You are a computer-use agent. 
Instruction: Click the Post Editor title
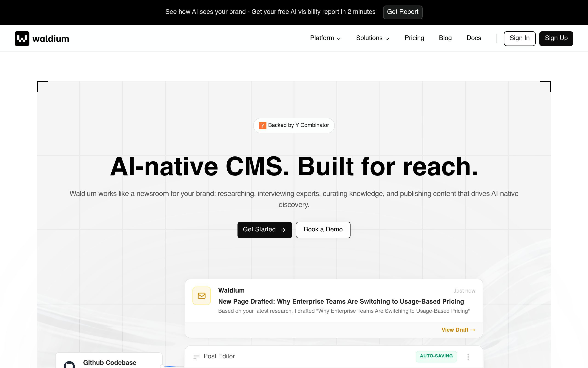click(219, 356)
